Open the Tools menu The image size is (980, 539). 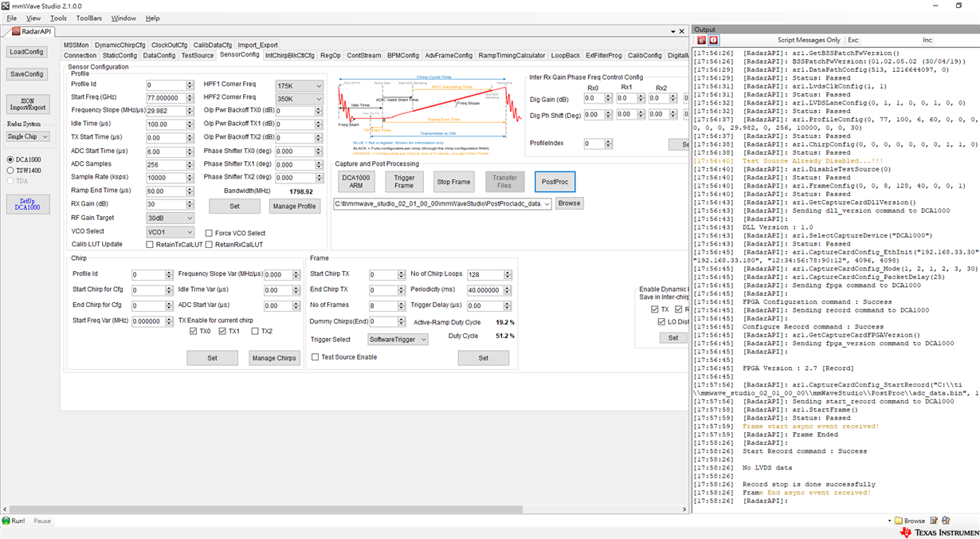pyautogui.click(x=58, y=18)
